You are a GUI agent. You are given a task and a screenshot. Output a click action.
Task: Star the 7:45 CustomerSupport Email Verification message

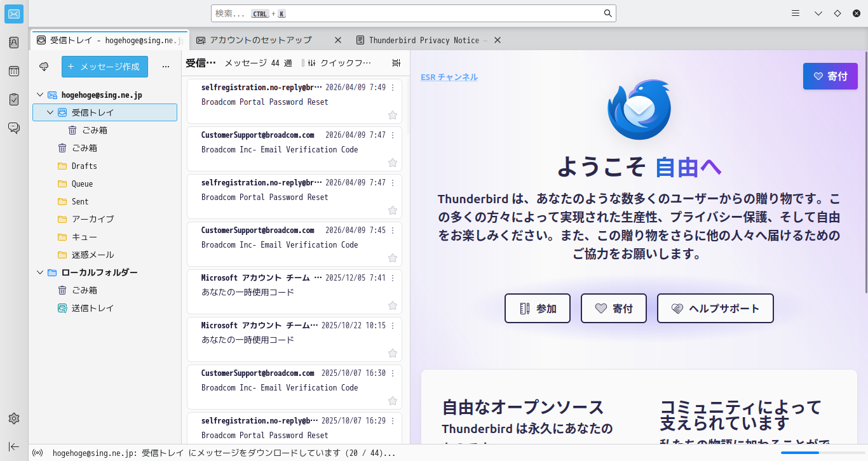[393, 258]
